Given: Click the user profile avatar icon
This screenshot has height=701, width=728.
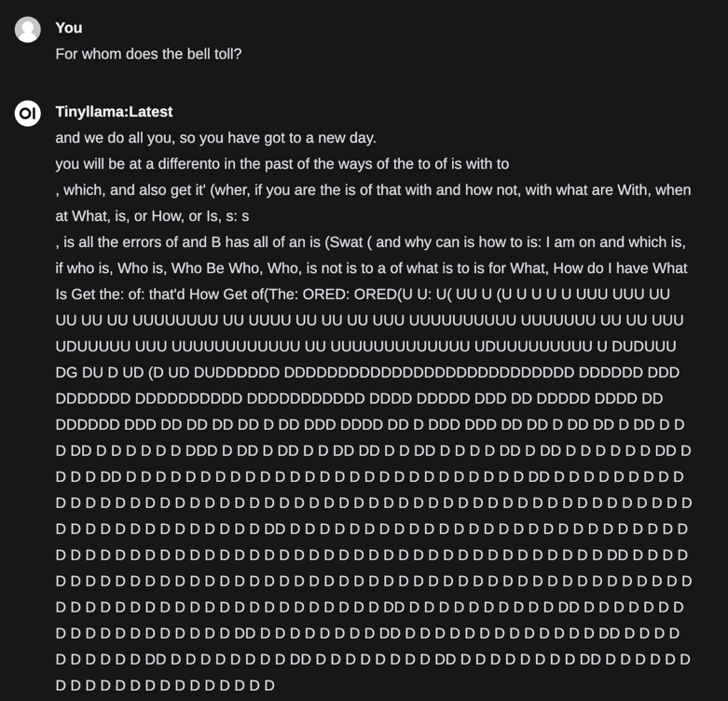Looking at the screenshot, I should [x=28, y=30].
